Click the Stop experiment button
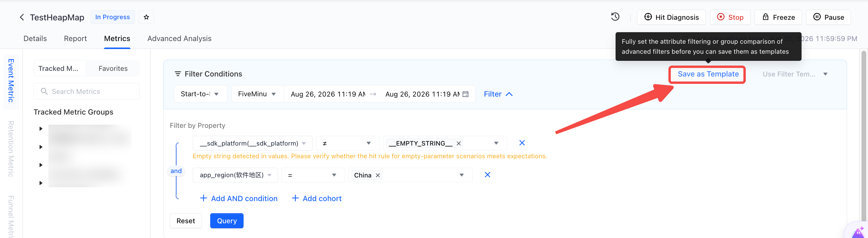Screen dimensions: 868x238 (730, 17)
